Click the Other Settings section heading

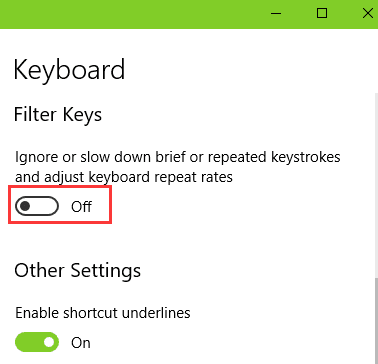click(x=77, y=270)
